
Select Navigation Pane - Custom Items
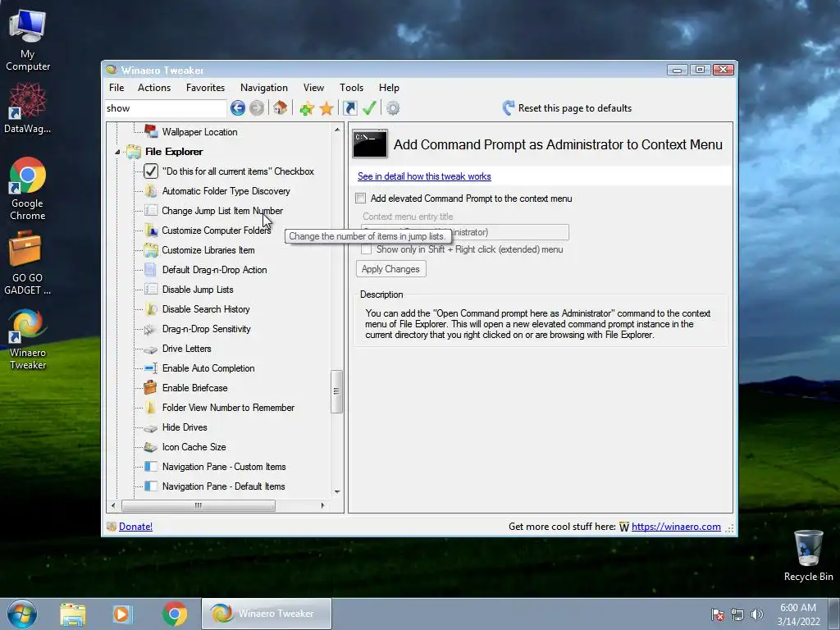coord(224,467)
